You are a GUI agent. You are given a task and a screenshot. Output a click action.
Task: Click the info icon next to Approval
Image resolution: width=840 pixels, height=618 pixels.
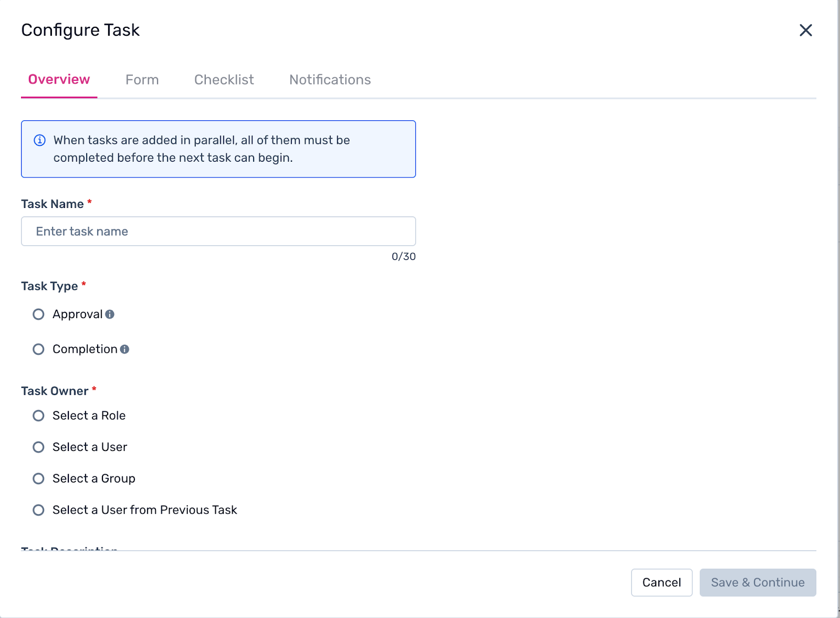[x=110, y=315]
